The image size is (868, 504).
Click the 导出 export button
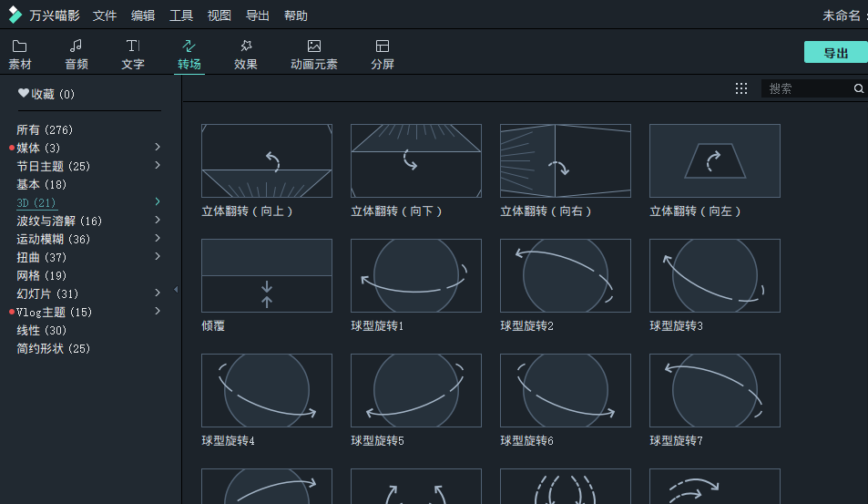835,53
